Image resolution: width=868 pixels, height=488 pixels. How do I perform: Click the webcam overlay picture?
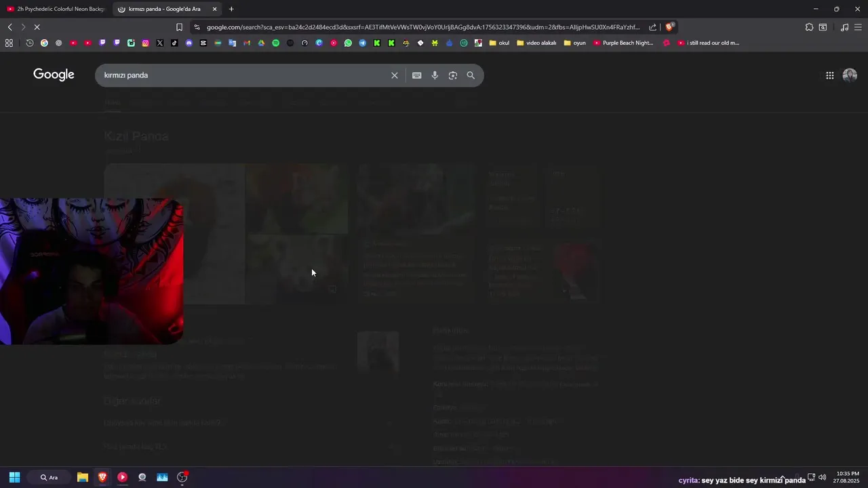click(92, 271)
